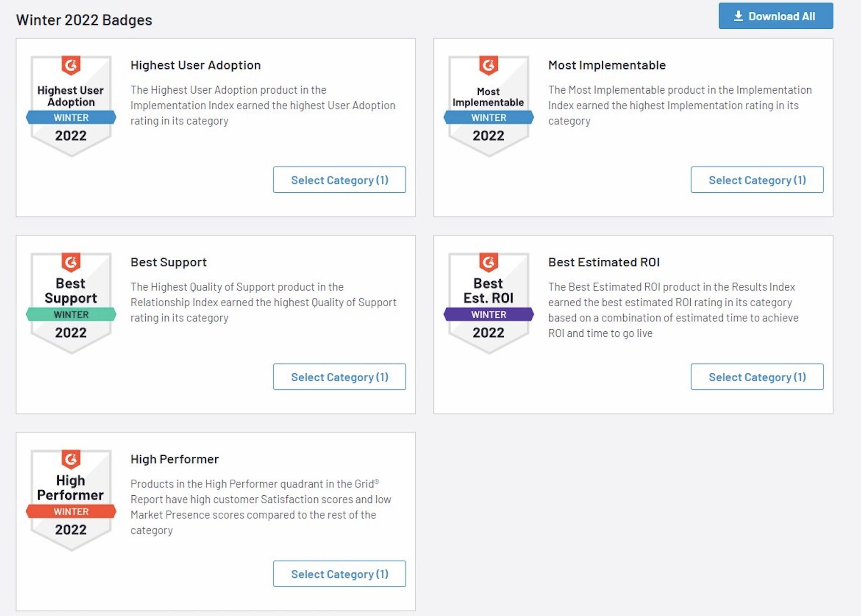The image size is (861, 616).
Task: Choose Select Category for High Performer
Action: [339, 574]
